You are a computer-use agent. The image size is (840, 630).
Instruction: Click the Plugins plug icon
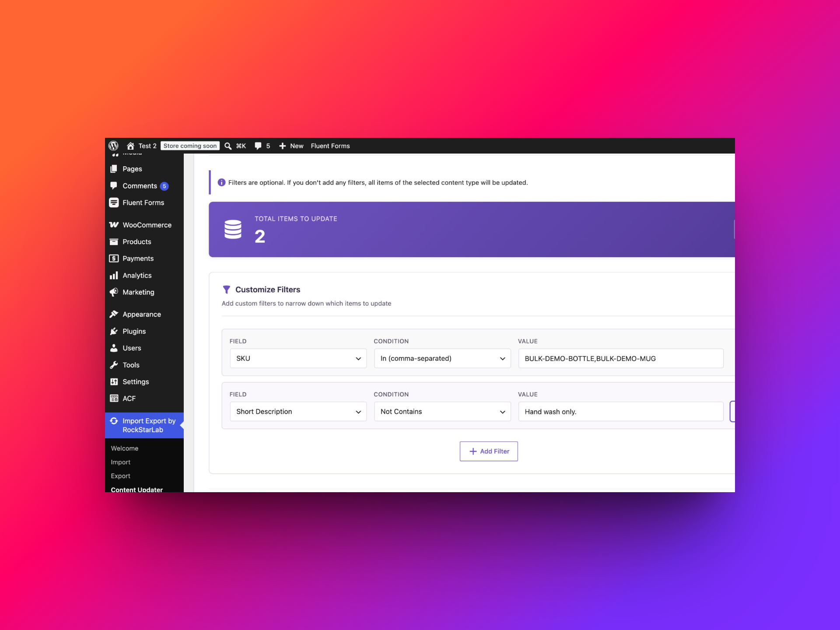[114, 331]
